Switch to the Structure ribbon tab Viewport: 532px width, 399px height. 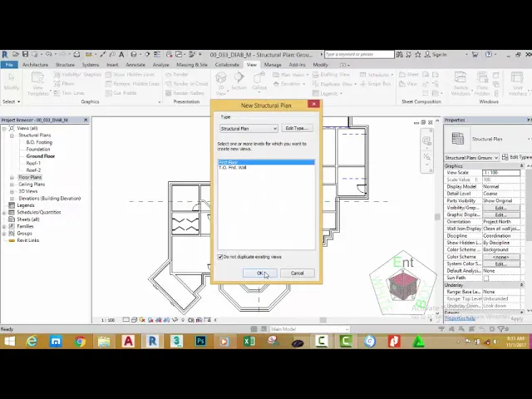(x=65, y=65)
